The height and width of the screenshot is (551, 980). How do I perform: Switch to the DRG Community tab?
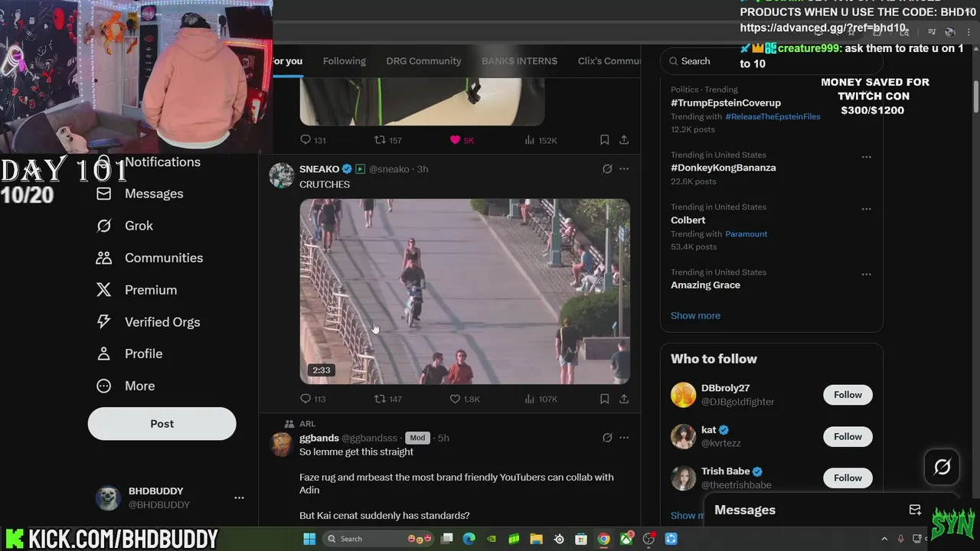[x=423, y=61]
